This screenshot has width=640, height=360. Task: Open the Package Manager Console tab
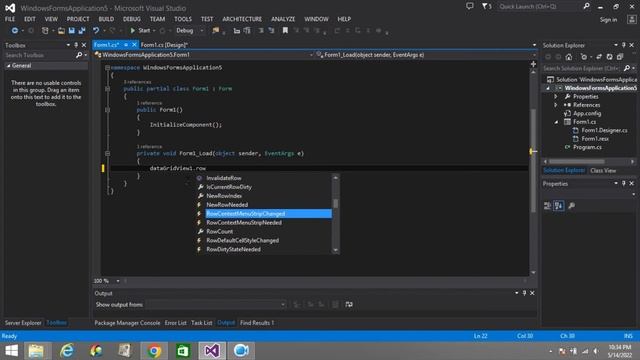[127, 323]
